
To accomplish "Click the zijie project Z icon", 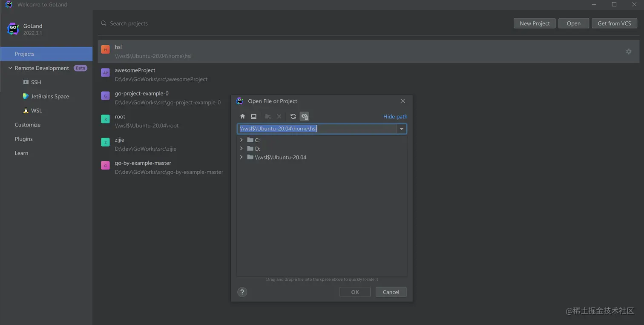I will (x=105, y=143).
